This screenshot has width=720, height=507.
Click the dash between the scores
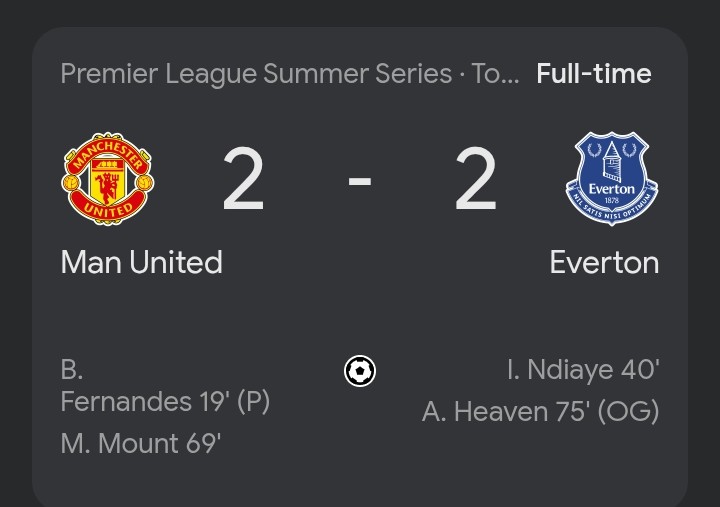tap(360, 180)
